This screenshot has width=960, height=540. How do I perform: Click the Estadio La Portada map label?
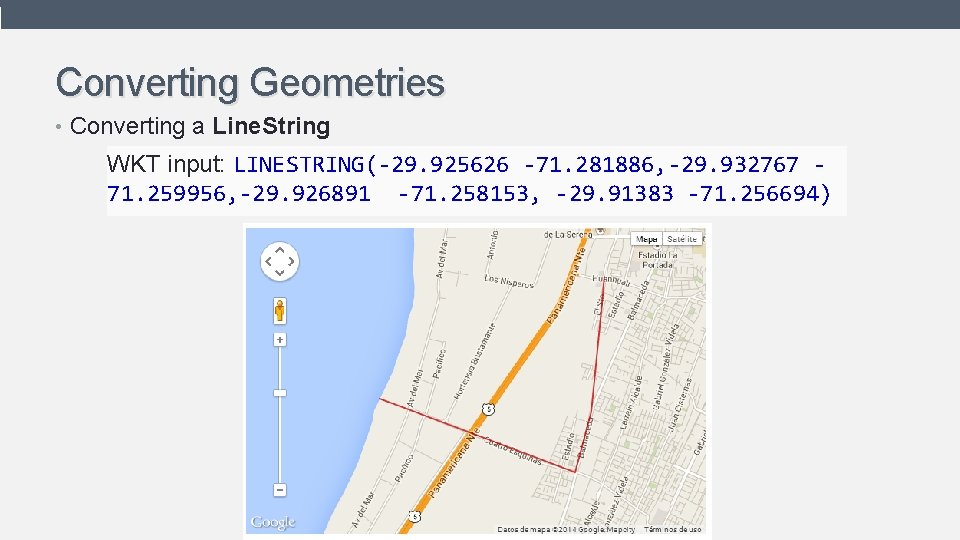(658, 260)
